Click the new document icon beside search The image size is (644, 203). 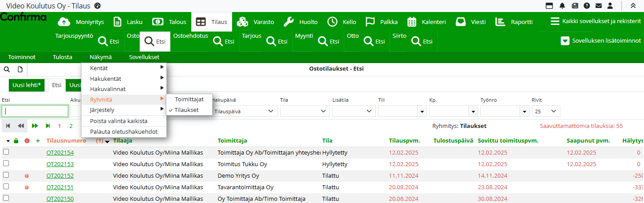(20, 70)
